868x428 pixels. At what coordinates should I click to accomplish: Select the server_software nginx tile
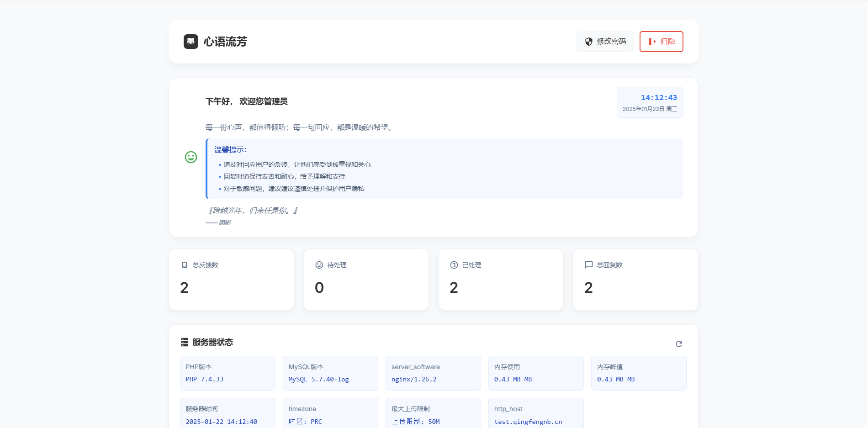[433, 373]
